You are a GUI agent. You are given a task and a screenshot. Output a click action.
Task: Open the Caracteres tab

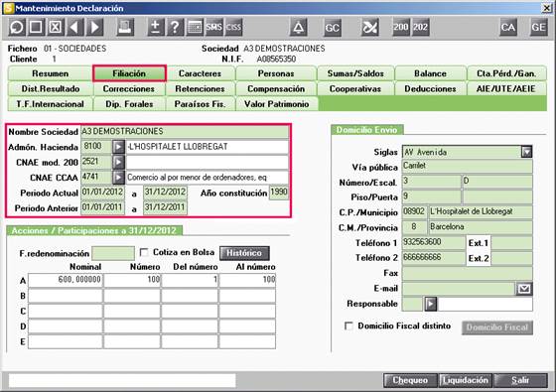[200, 73]
